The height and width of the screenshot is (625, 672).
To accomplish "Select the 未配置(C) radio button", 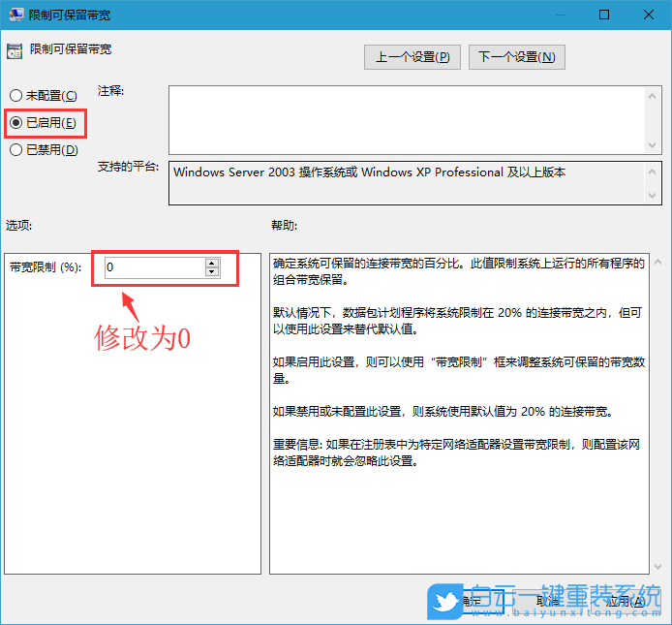I will [x=44, y=95].
